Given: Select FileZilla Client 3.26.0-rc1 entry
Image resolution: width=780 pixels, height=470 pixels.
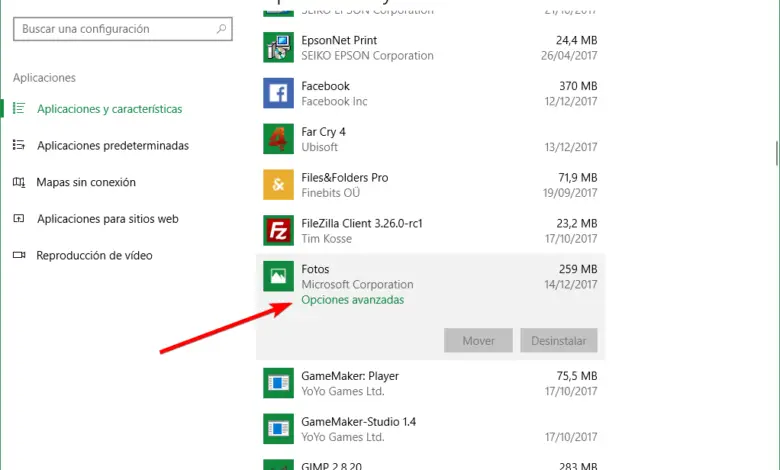Looking at the screenshot, I should click(362, 223).
